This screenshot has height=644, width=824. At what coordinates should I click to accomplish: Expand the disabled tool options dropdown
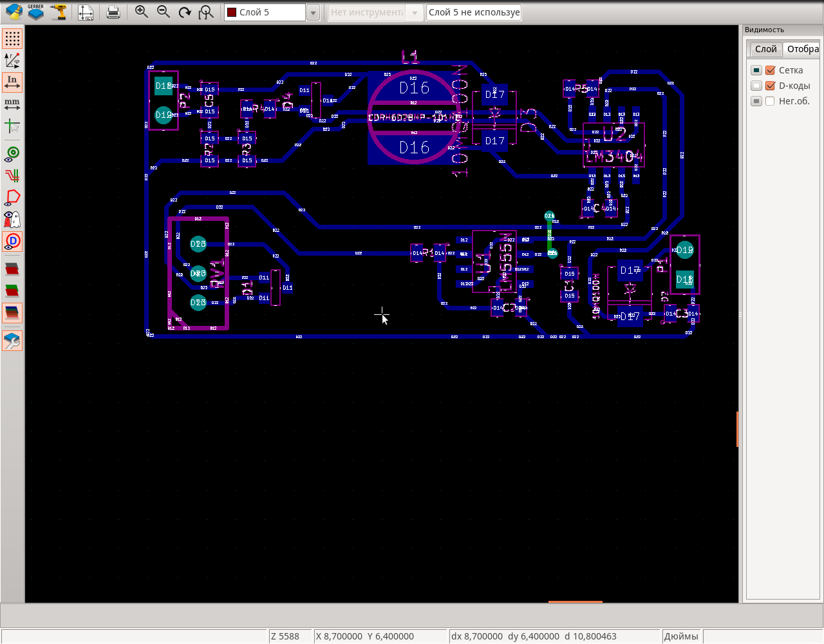pos(414,12)
